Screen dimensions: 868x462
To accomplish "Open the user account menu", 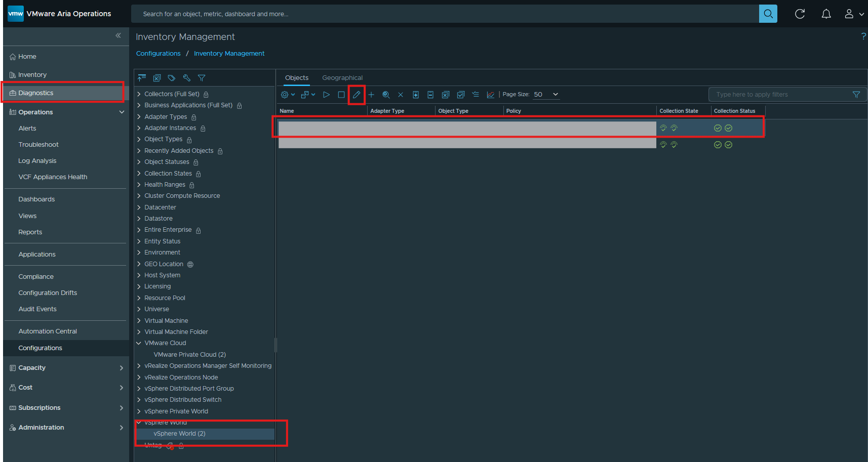I will tap(854, 14).
